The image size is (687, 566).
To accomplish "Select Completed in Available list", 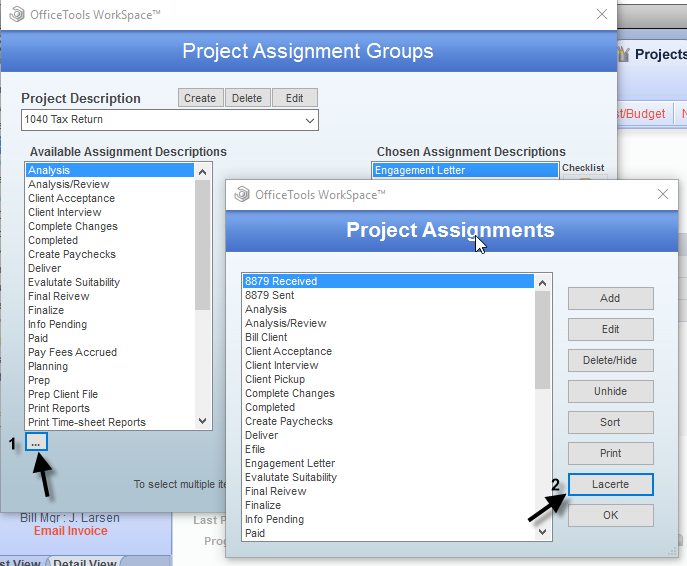I will tap(110, 240).
